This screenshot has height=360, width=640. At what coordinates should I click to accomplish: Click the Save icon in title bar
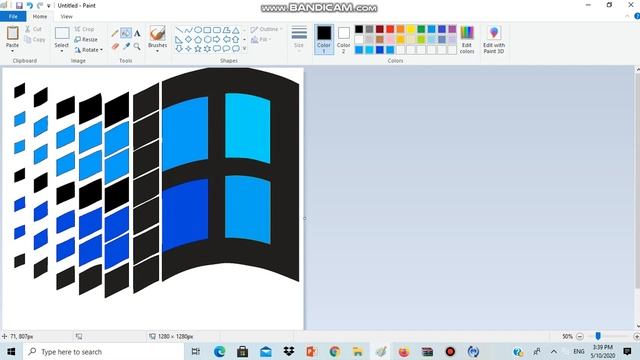[19, 6]
